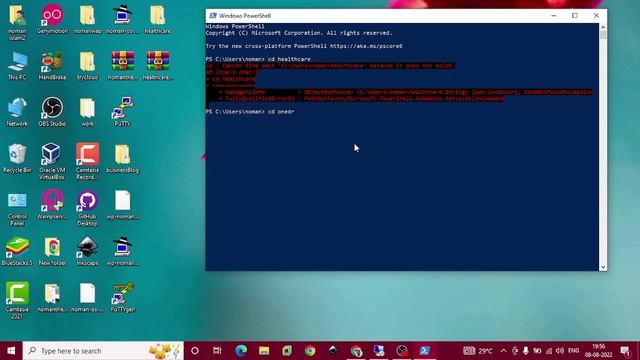
Task: Open Camtasia Recorder shortcut
Action: coord(87,162)
